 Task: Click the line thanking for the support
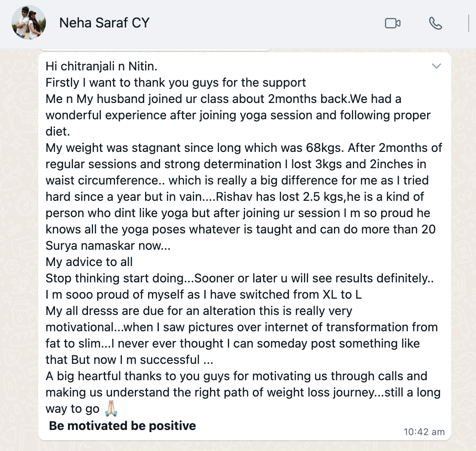176,82
